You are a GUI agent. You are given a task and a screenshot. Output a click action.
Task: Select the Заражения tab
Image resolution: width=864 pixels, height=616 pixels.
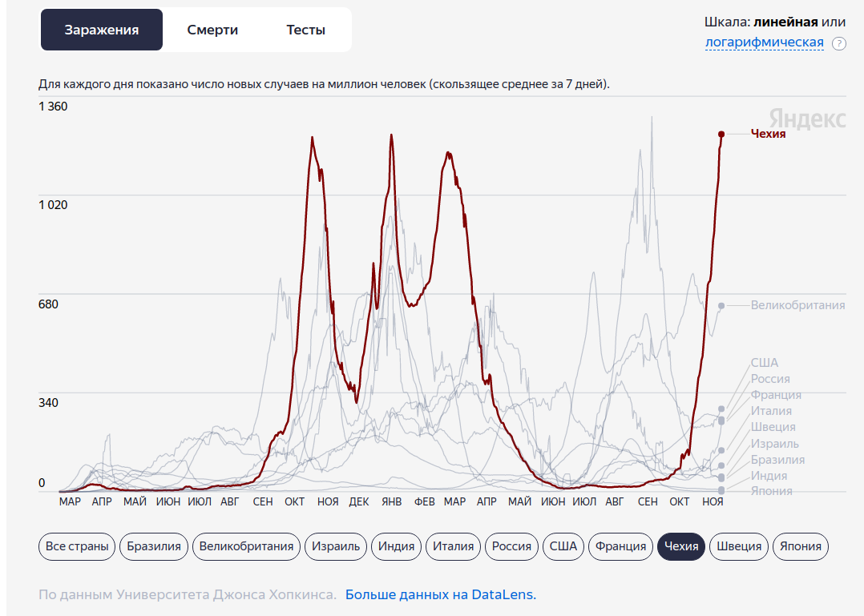(x=102, y=30)
